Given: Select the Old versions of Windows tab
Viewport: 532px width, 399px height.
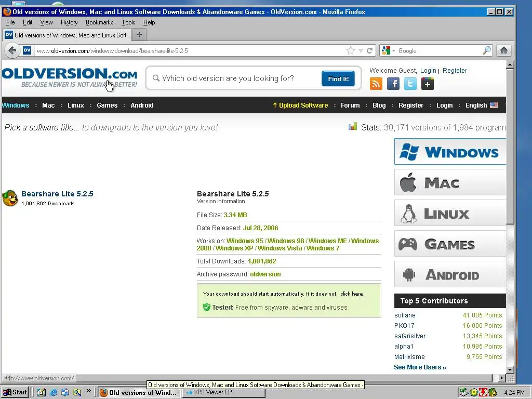Looking at the screenshot, I should pyautogui.click(x=67, y=35).
